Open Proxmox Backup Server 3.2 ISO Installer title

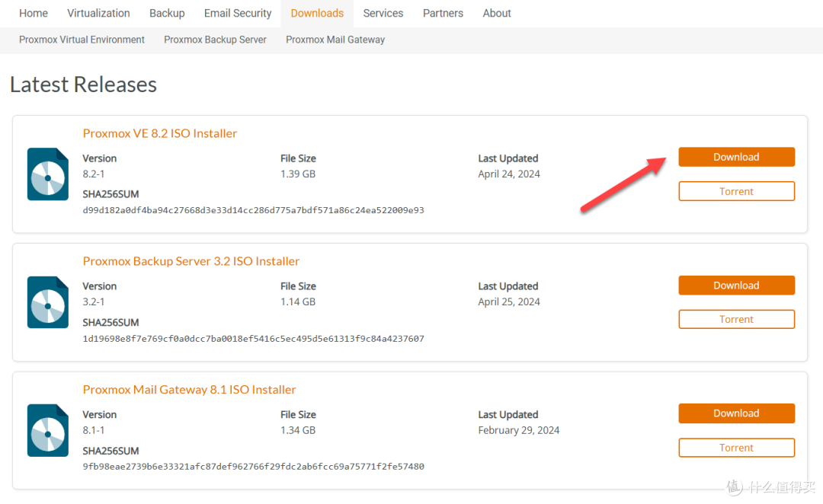coord(191,261)
